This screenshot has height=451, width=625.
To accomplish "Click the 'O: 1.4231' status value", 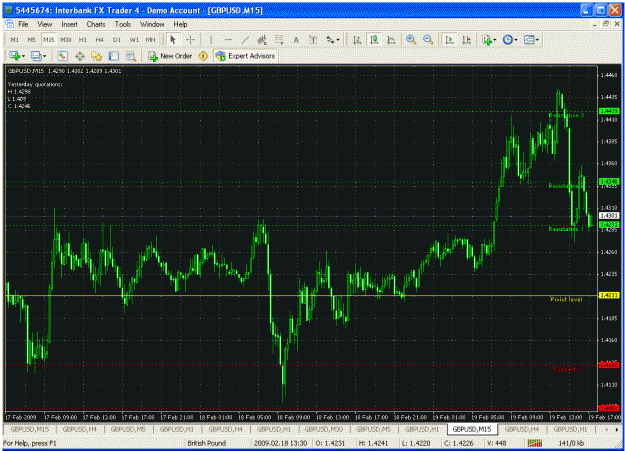I will pos(330,443).
